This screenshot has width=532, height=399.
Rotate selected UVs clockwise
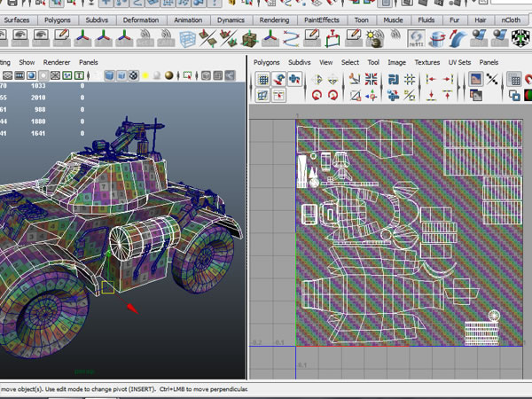pyautogui.click(x=333, y=96)
